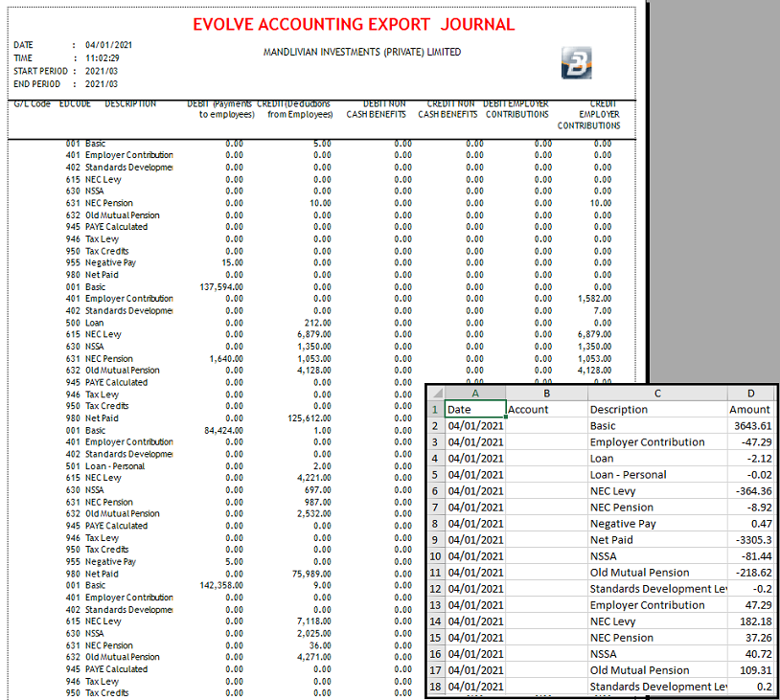Click the Basic debit value 84,424.00

(x=224, y=431)
